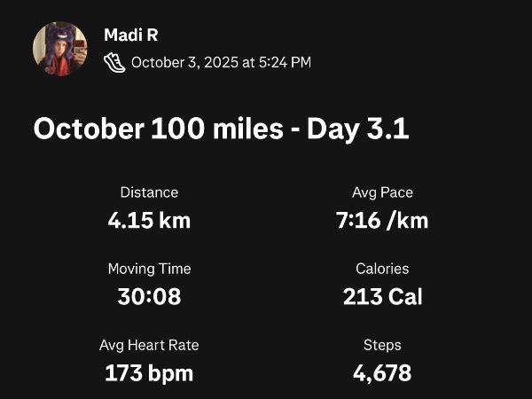532x399 pixels.
Task: Select the 173 bpm heart rate value
Action: (149, 372)
